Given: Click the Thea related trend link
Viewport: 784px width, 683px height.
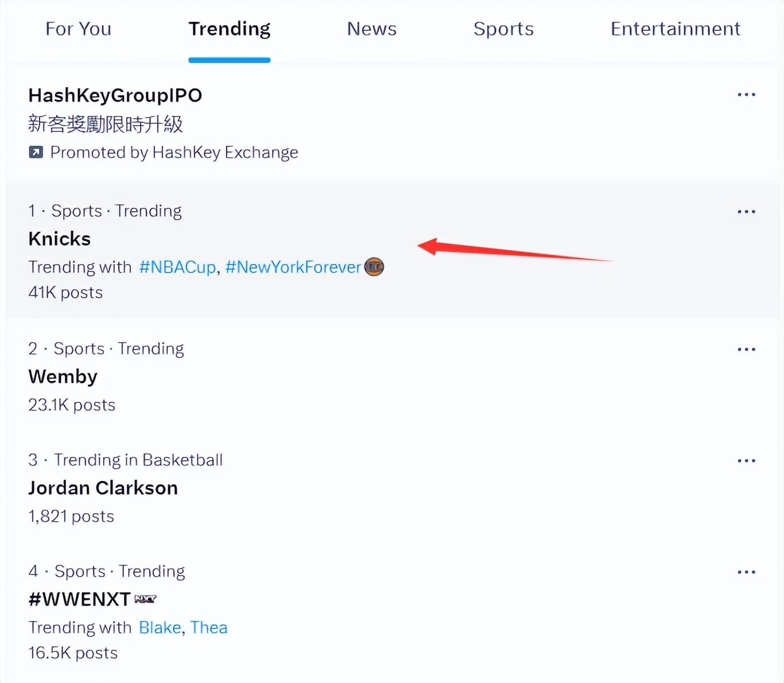Looking at the screenshot, I should (x=209, y=627).
